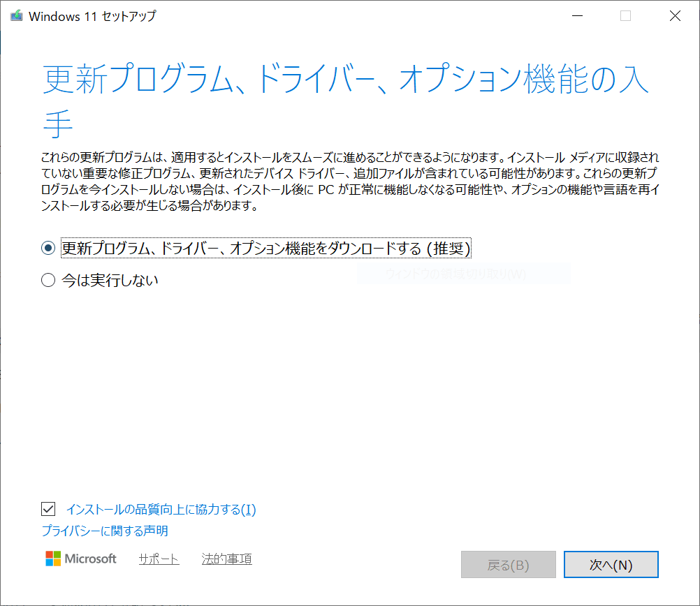Click the Windows 11 setup icon in title bar
This screenshot has width=700, height=606.
point(15,16)
